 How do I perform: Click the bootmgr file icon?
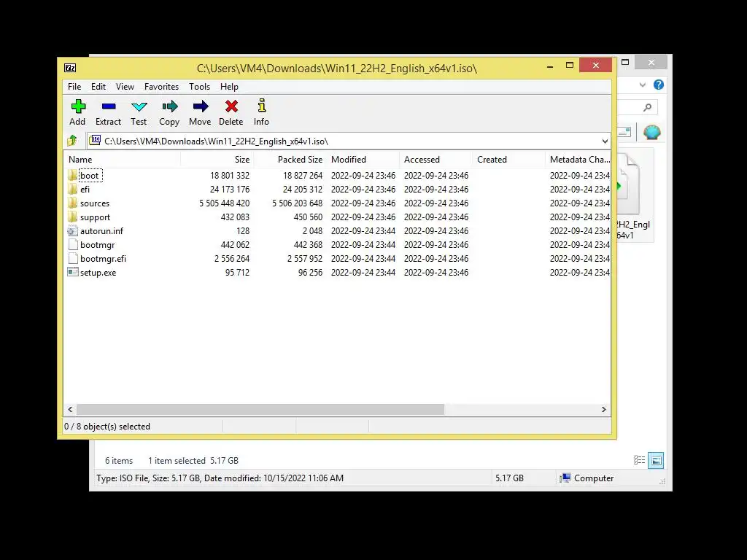(x=73, y=245)
